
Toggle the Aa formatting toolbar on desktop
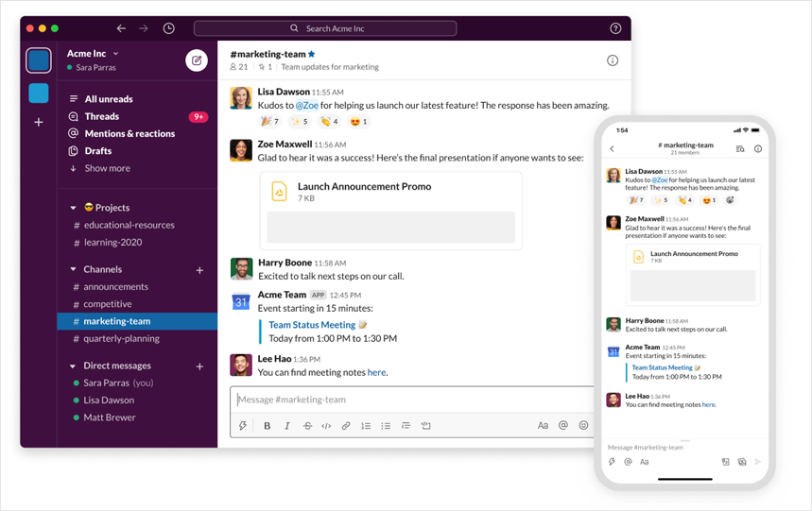[x=543, y=426]
